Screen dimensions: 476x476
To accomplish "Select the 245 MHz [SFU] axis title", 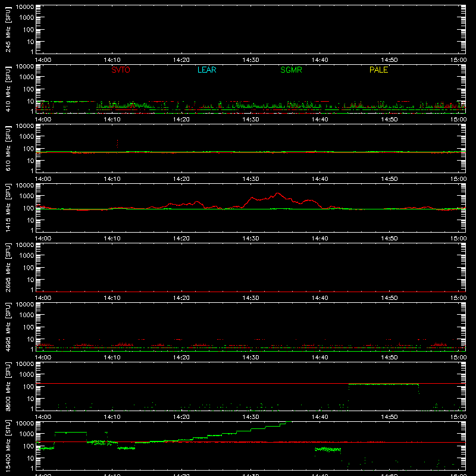I will 8,29.
